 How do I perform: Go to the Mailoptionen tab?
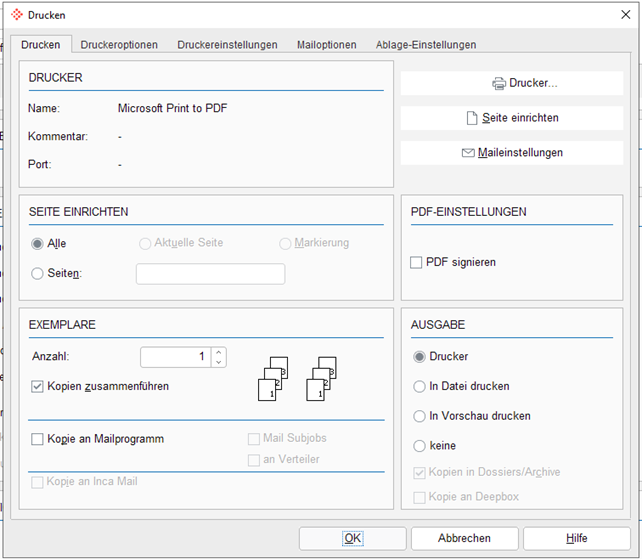[326, 45]
